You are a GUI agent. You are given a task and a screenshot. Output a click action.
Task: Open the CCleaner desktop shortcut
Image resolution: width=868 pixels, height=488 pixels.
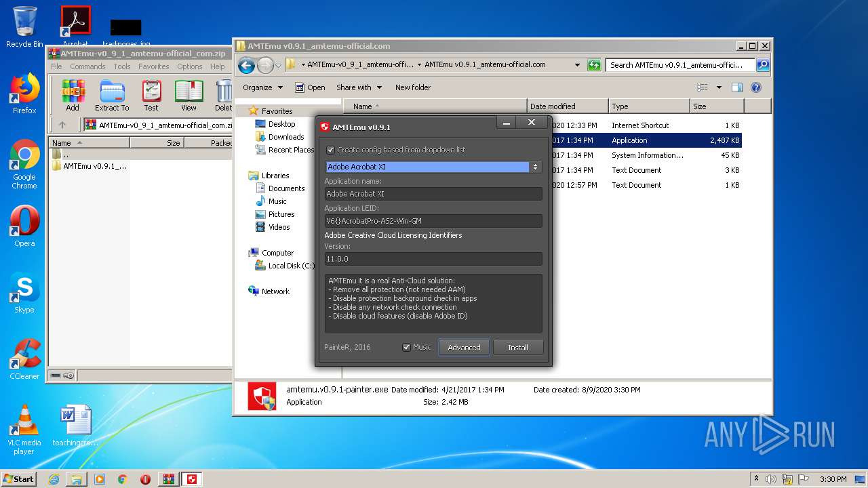(x=24, y=359)
